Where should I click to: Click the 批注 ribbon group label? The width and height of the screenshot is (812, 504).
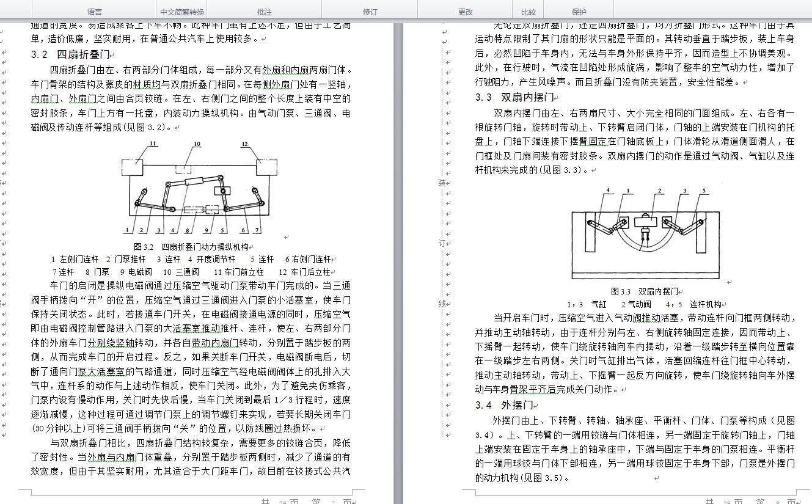[x=265, y=12]
